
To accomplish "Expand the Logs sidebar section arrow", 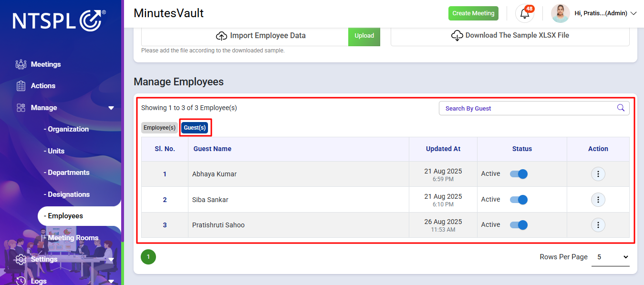I will click(x=111, y=281).
